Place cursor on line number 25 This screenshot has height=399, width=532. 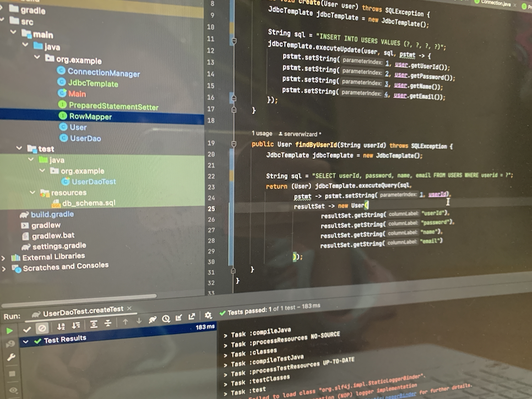(211, 209)
